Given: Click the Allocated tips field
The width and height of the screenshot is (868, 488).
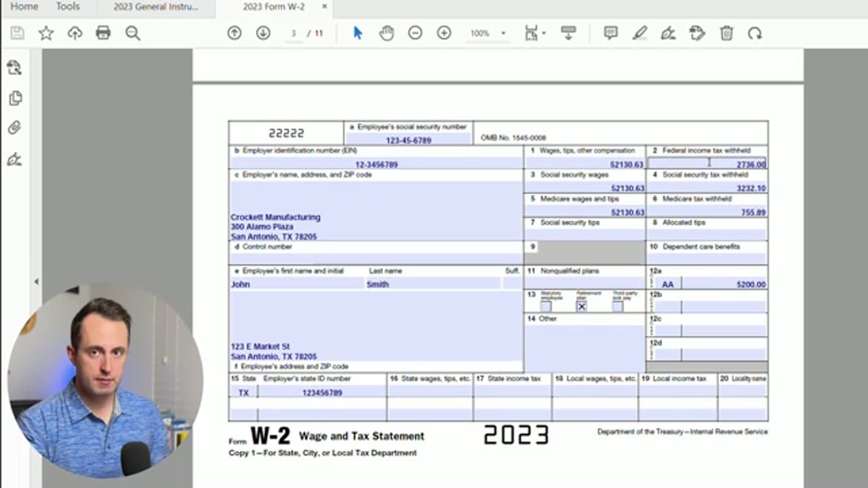Looking at the screenshot, I should (x=707, y=235).
